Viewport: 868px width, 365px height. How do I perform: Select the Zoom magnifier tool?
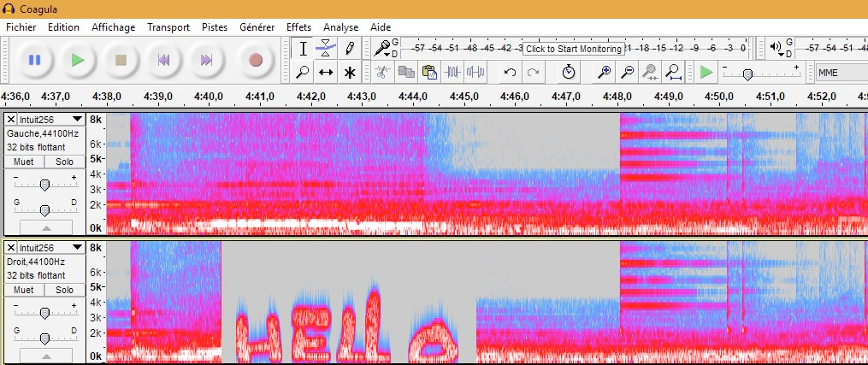303,72
